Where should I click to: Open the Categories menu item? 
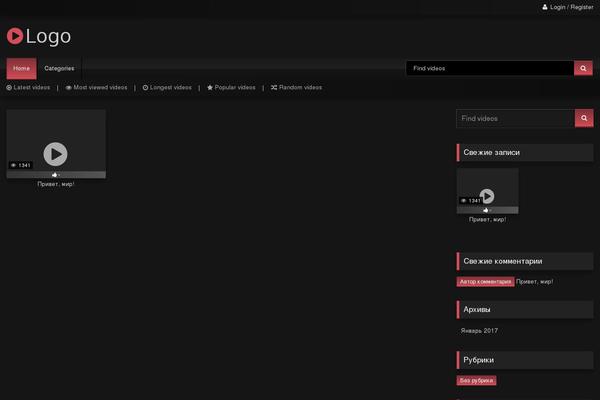point(59,69)
